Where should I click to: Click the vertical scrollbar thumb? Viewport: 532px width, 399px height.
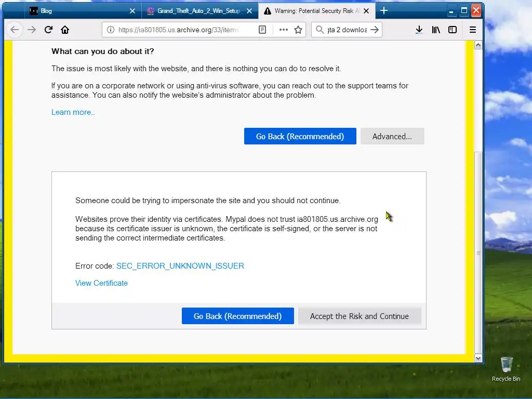(x=478, y=253)
